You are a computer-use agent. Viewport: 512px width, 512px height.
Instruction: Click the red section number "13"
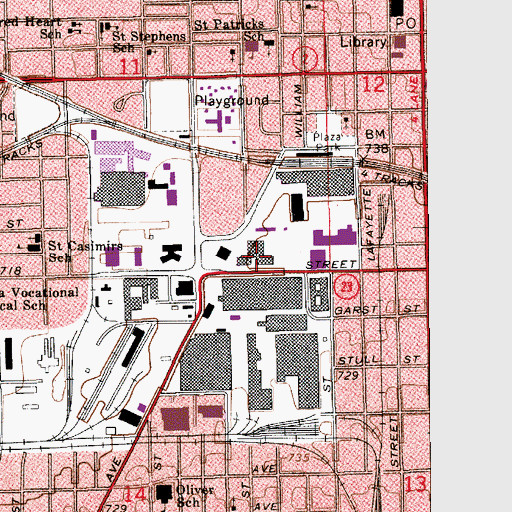(x=415, y=484)
